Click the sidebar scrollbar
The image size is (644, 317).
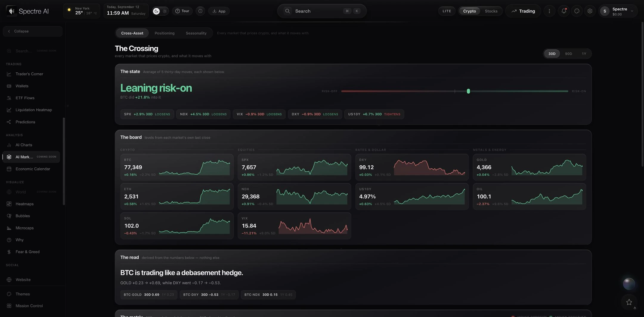pos(64,161)
